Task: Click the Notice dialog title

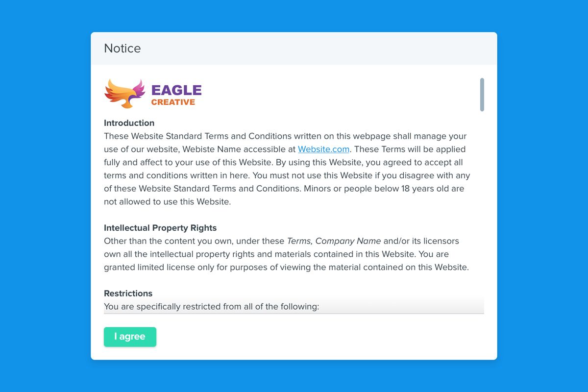Action: point(122,48)
